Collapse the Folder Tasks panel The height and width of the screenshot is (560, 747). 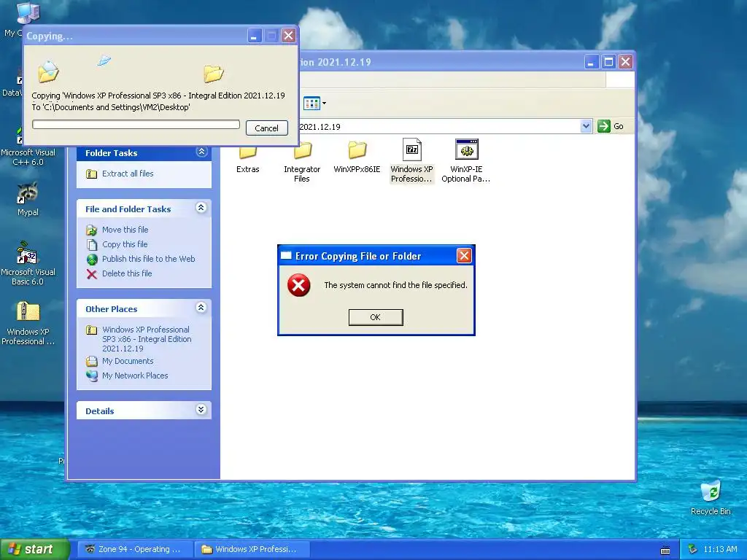[201, 152]
